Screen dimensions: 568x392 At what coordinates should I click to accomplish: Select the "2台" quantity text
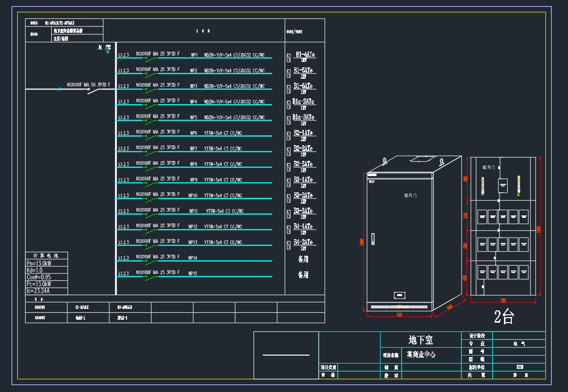tap(504, 317)
